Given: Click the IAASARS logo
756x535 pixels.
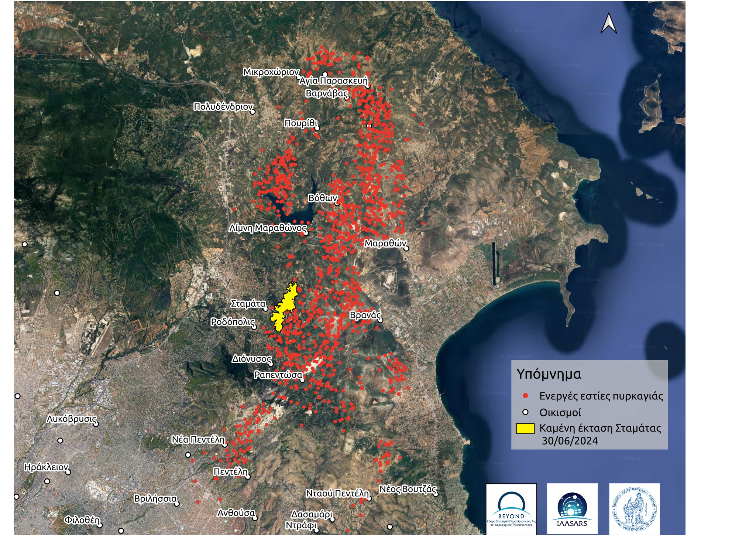Looking at the screenshot, I should point(572,509).
